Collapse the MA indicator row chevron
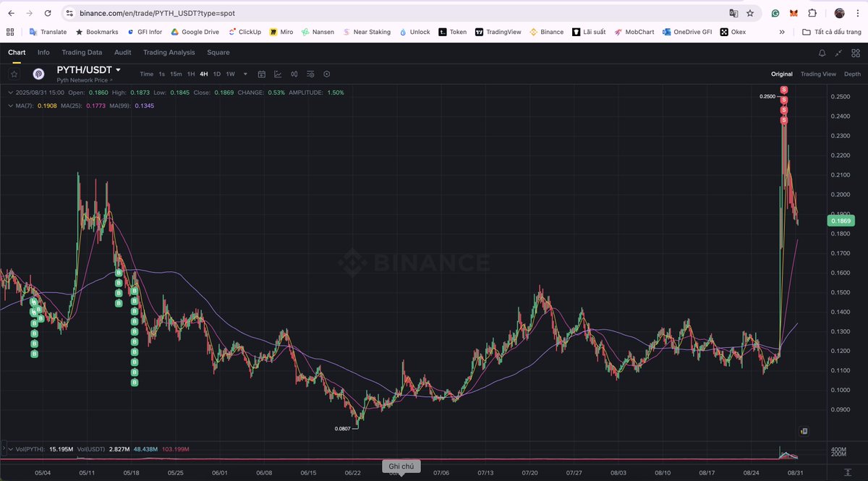The height and width of the screenshot is (481, 868). click(x=9, y=106)
